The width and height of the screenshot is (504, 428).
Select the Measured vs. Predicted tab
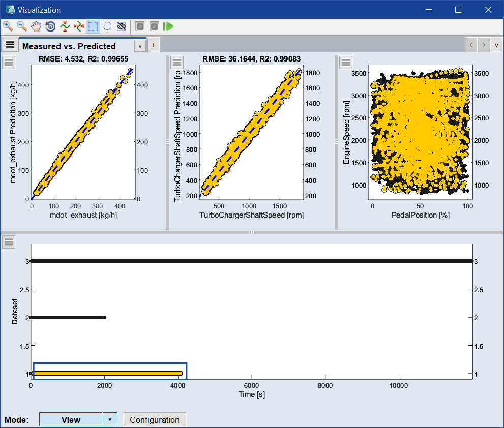tap(69, 46)
